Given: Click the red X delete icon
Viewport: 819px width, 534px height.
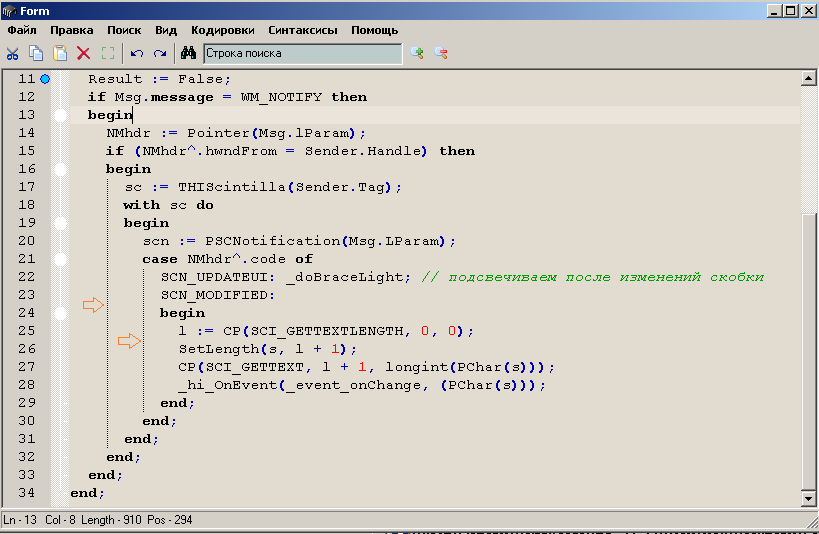Looking at the screenshot, I should (x=84, y=53).
